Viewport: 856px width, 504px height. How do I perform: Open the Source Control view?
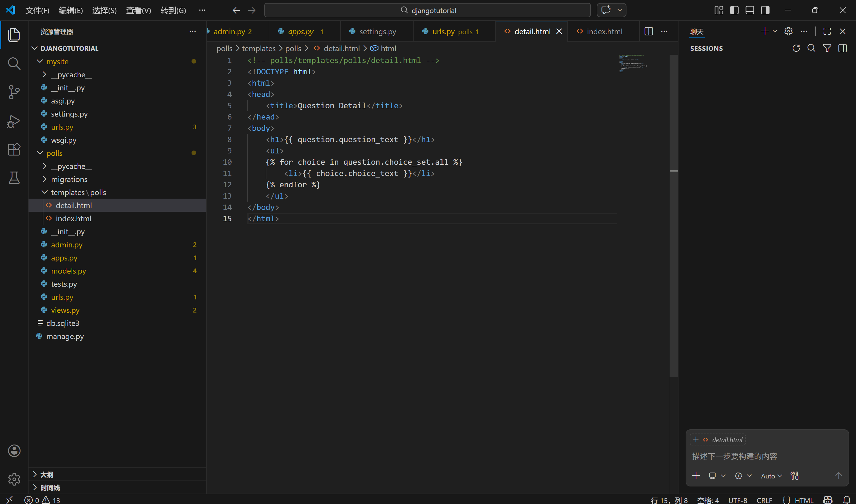[14, 92]
